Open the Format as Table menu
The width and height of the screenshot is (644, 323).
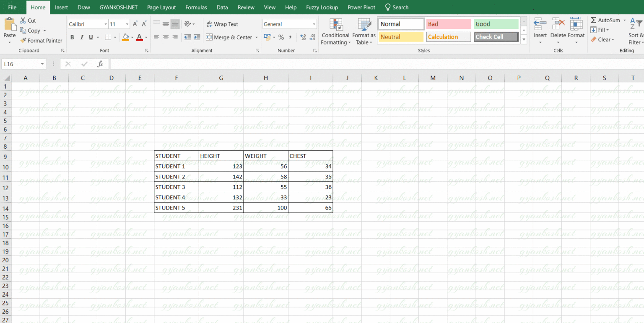[364, 32]
